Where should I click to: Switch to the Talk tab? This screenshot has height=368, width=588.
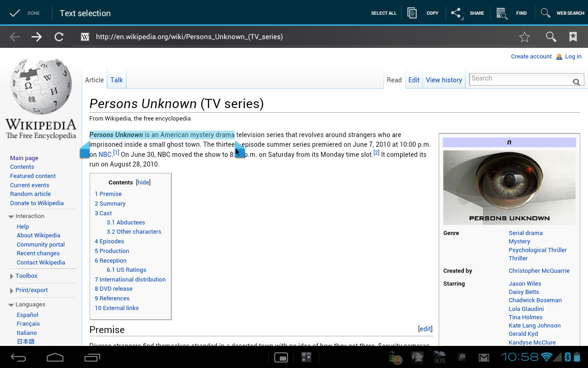point(117,80)
